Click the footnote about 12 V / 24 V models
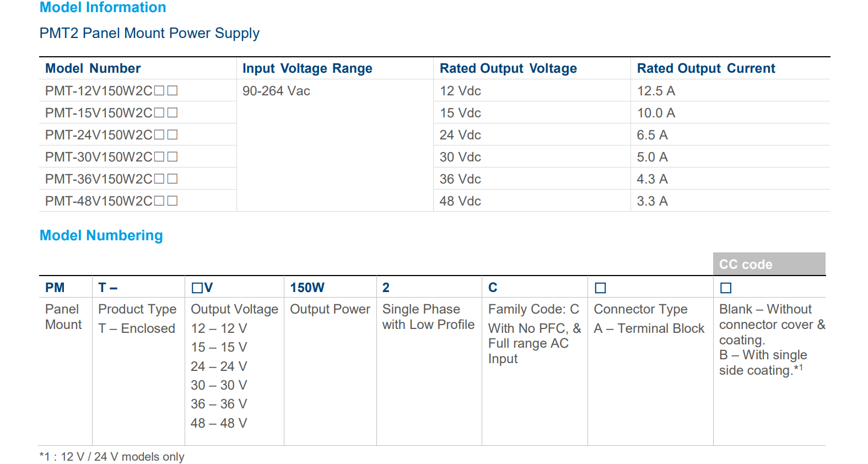Viewport: 868px width, 464px height. coord(112,457)
